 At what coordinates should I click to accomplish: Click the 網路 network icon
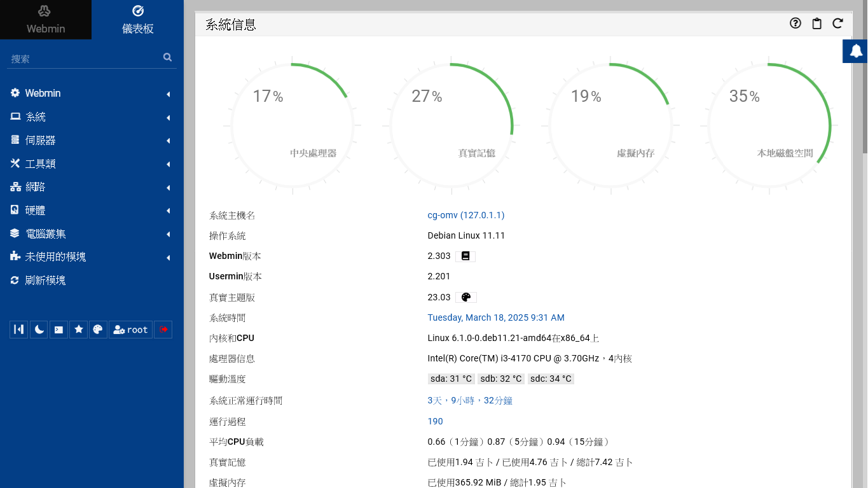[x=15, y=187]
